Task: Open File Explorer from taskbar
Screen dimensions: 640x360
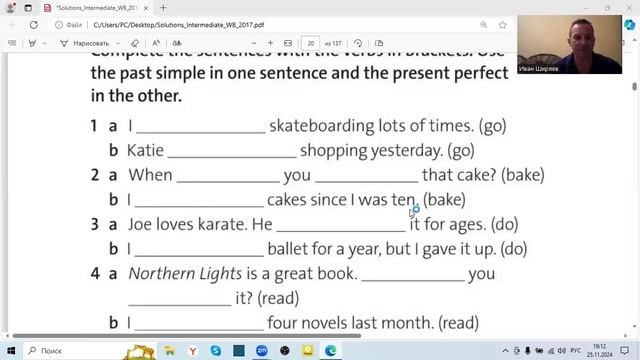Action: 170,351
